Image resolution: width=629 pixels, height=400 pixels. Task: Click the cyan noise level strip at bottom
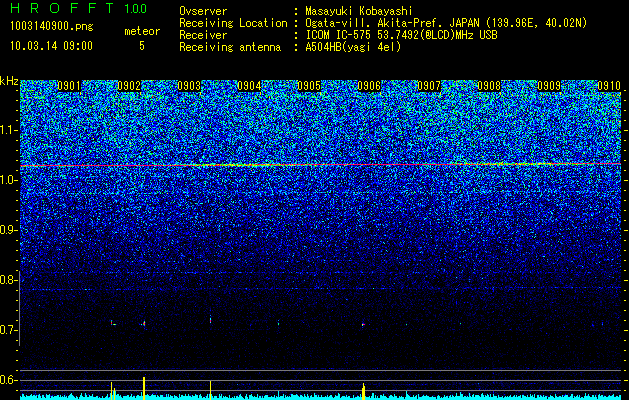(321, 397)
